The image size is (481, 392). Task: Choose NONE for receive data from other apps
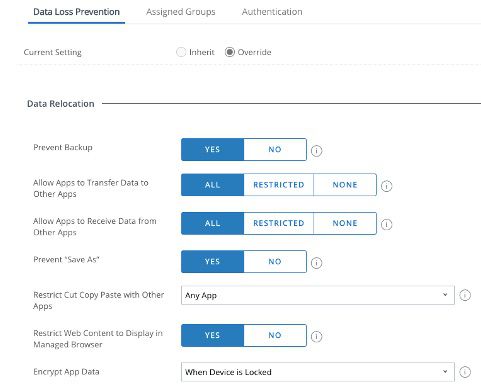point(345,223)
